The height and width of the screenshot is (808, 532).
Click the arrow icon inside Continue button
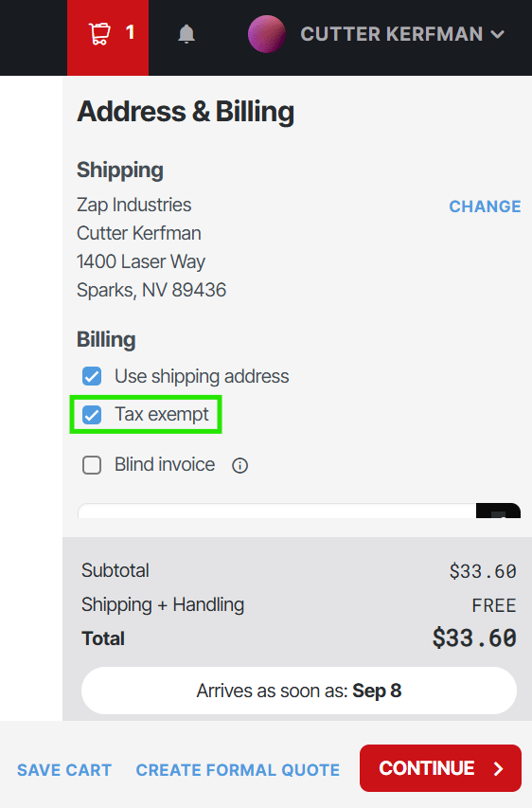click(x=498, y=769)
